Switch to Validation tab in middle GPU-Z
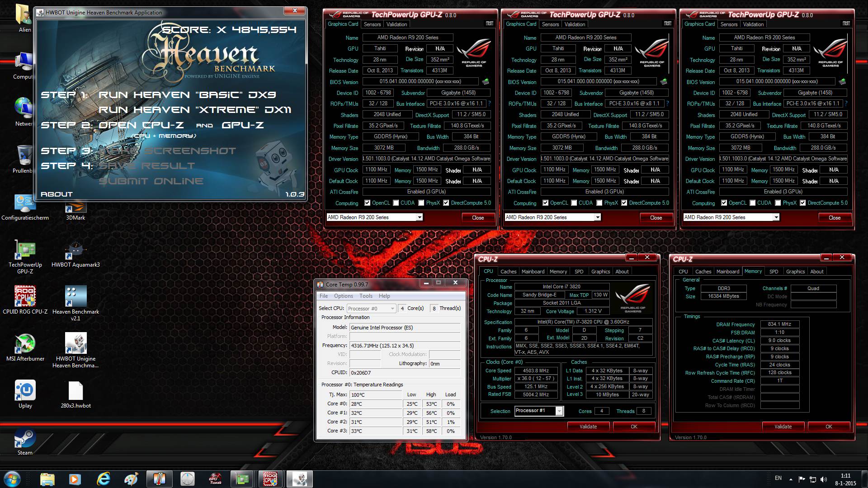The image size is (868, 488). (x=575, y=24)
